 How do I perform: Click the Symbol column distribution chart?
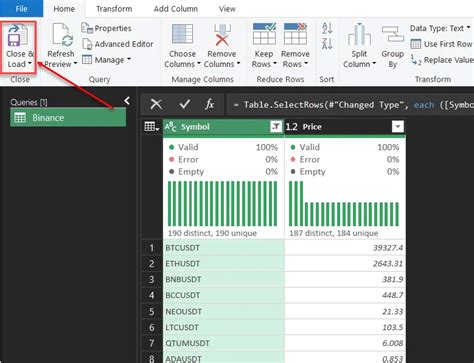[222, 204]
